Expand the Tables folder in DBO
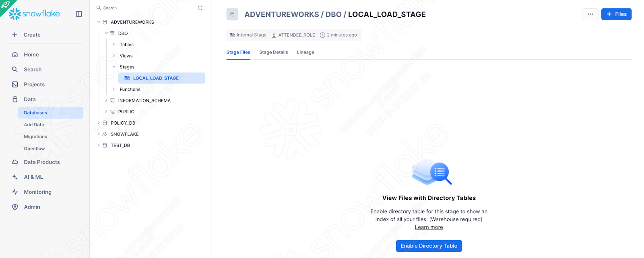This screenshot has height=258, width=644. 114,45
